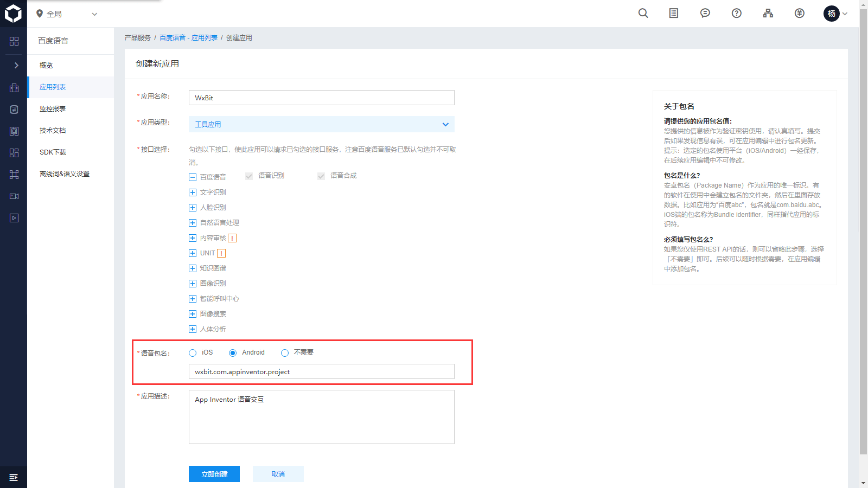The image size is (868, 488).
Task: Click the framed-square icon in dark sidebar
Action: [x=14, y=131]
